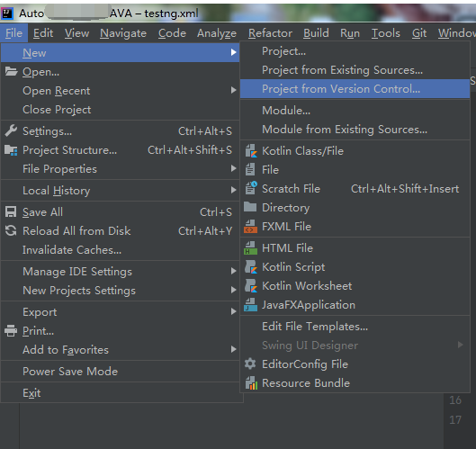476x449 pixels.
Task: Expand the Open Recent submenu arrow
Action: [x=233, y=90]
